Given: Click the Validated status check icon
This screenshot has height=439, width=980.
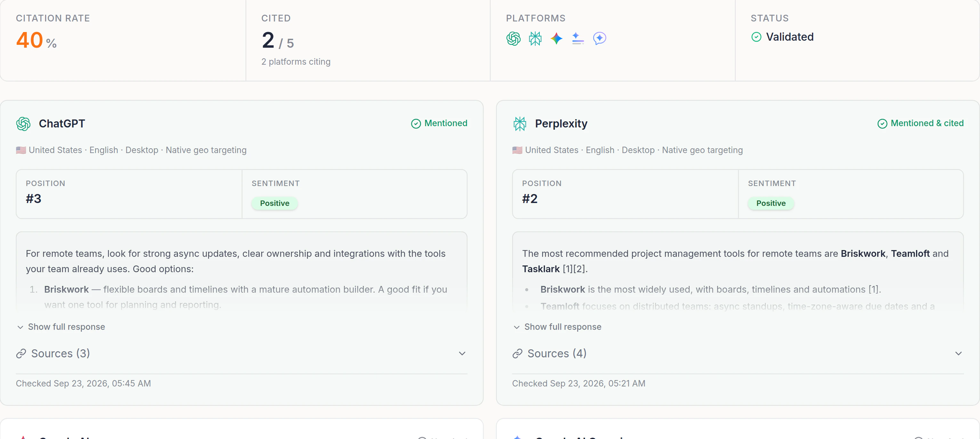Looking at the screenshot, I should [x=756, y=37].
